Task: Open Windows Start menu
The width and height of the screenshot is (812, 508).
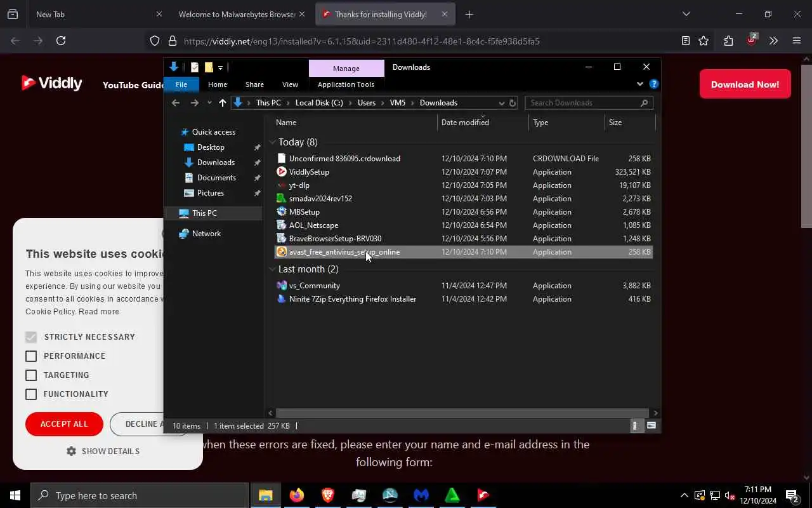Action: click(15, 495)
